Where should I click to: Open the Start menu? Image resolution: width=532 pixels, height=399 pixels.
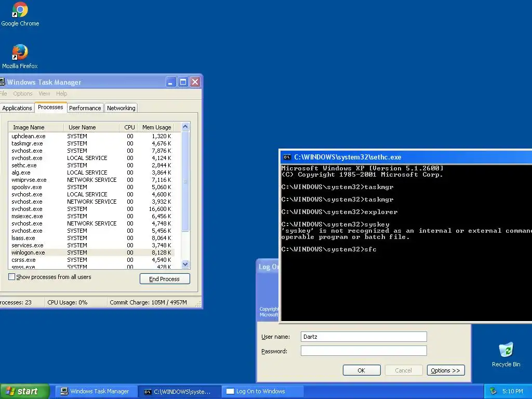24,392
